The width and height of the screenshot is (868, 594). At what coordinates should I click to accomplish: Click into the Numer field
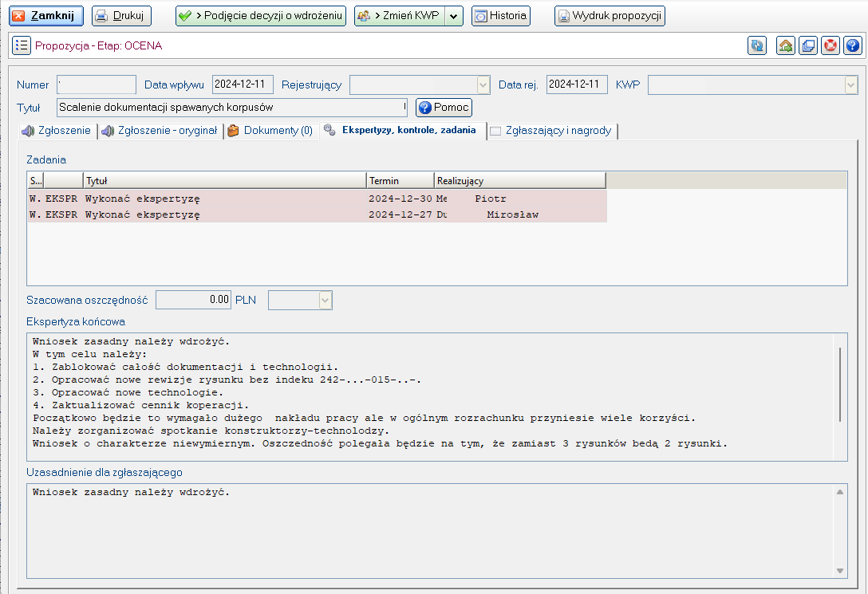coord(97,85)
